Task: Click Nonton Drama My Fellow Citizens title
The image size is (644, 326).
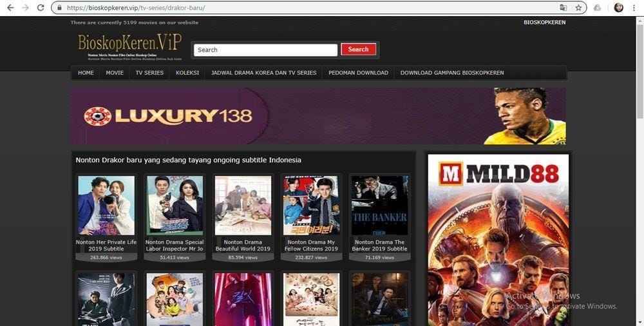Action: [x=311, y=245]
